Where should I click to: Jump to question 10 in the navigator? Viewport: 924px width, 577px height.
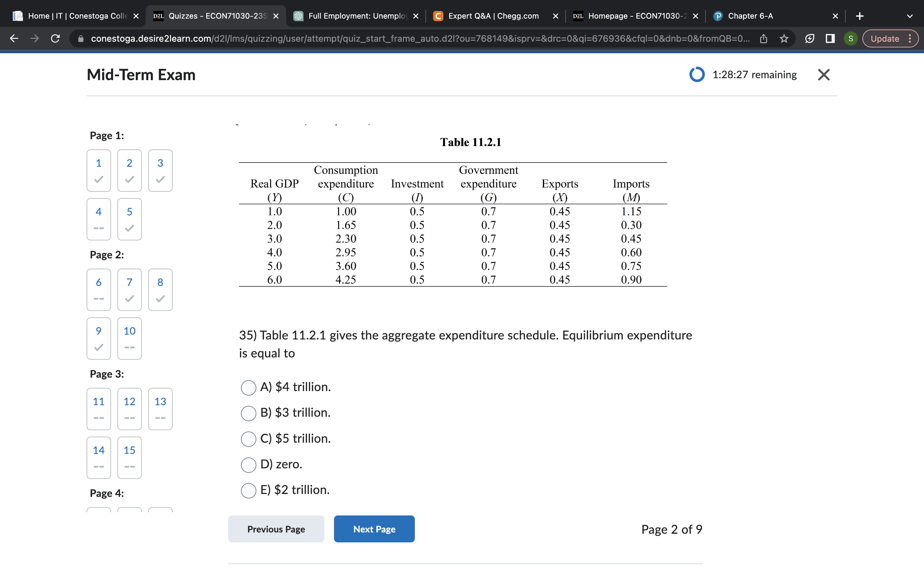pyautogui.click(x=129, y=338)
